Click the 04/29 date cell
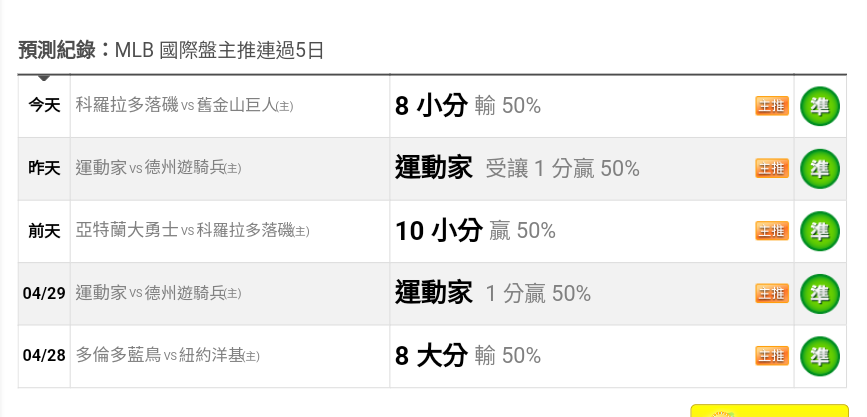This screenshot has width=867, height=417. coord(44,293)
